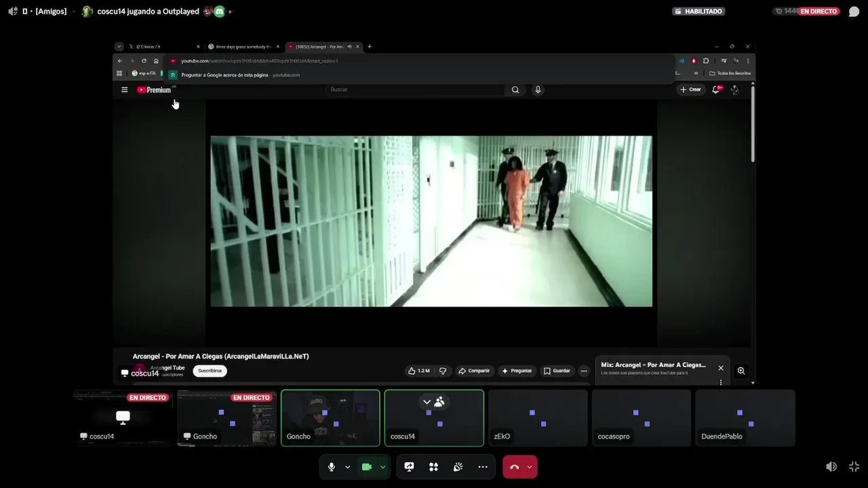Select coscu14 live stream tile
The width and height of the screenshot is (868, 488).
click(123, 418)
